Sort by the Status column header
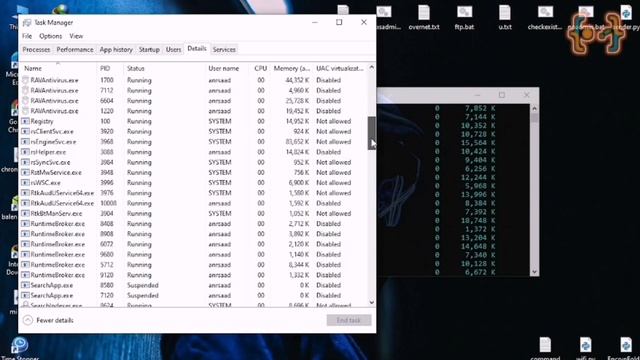This screenshot has height=360, width=640. coord(136,68)
